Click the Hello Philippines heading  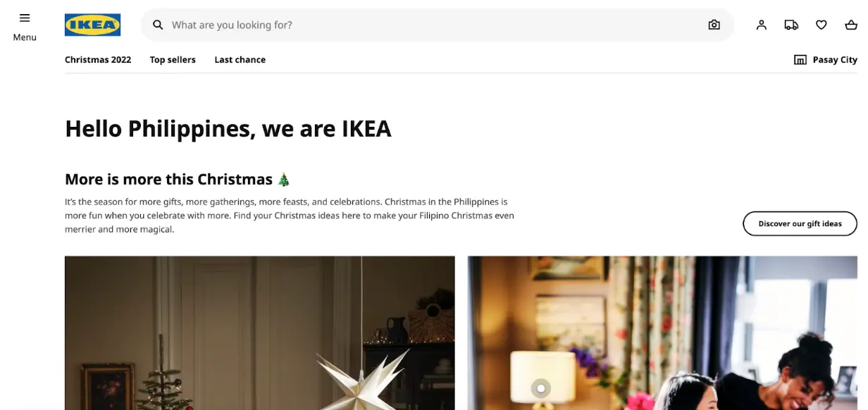pyautogui.click(x=228, y=129)
